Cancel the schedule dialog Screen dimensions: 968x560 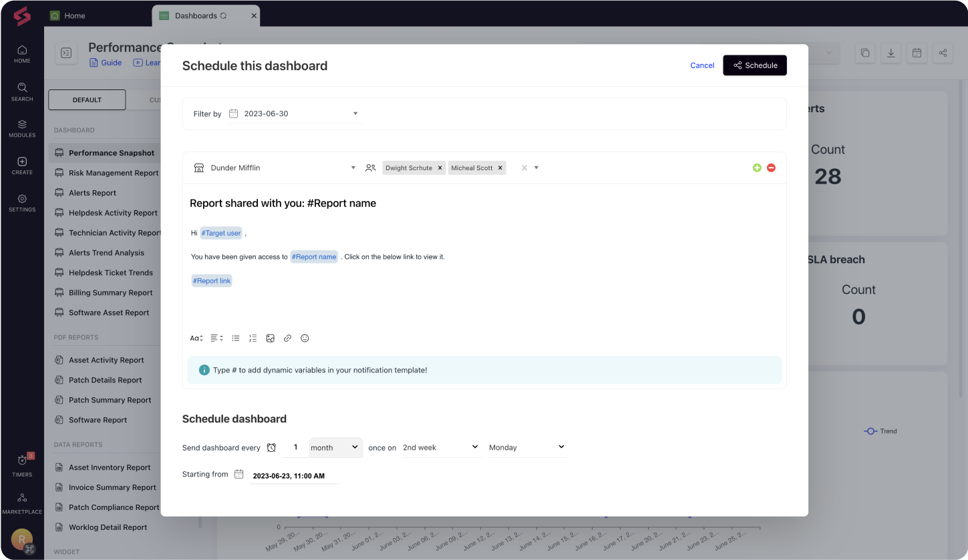[x=702, y=65]
